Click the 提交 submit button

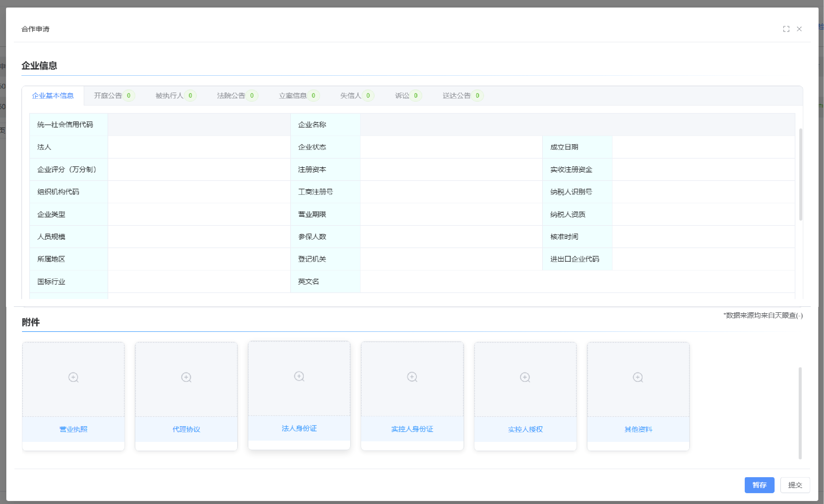click(795, 485)
